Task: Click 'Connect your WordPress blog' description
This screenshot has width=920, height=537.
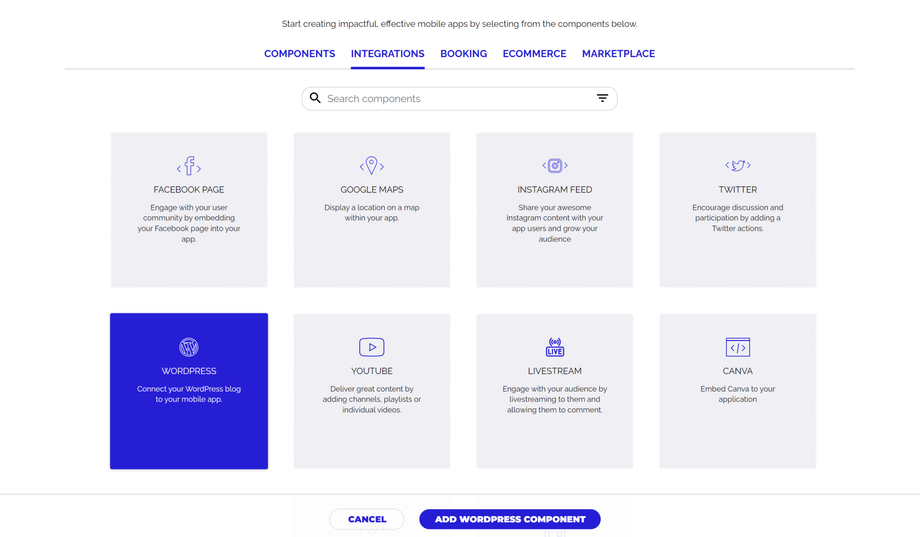Action: click(x=189, y=394)
